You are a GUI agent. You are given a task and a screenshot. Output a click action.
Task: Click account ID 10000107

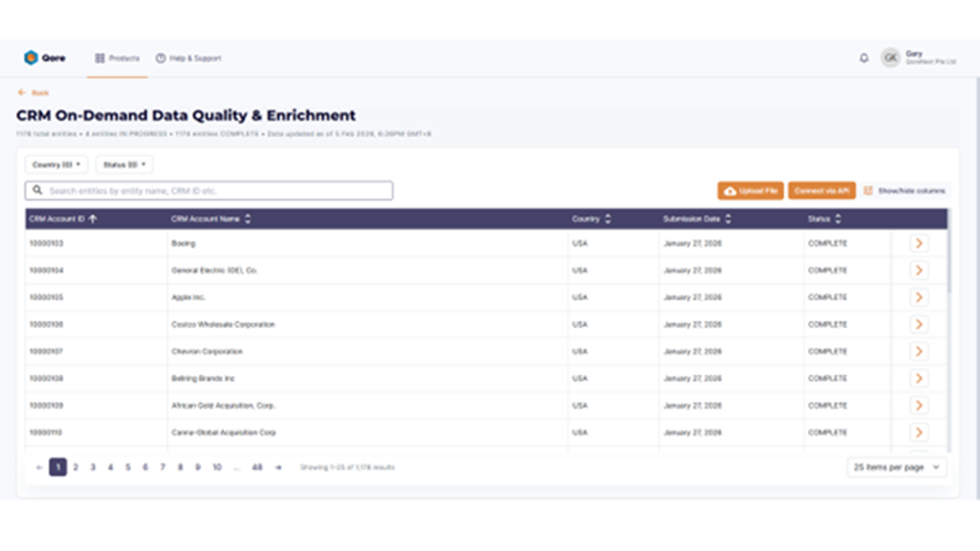pyautogui.click(x=46, y=351)
